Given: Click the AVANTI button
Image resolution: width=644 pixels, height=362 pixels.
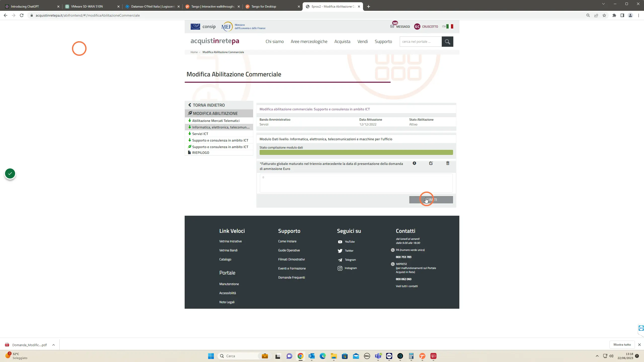Looking at the screenshot, I should tap(431, 200).
